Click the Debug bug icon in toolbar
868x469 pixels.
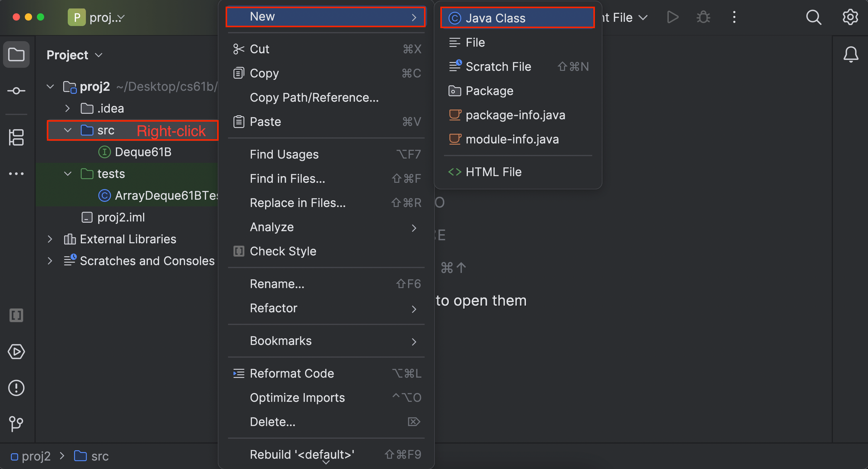tap(703, 17)
